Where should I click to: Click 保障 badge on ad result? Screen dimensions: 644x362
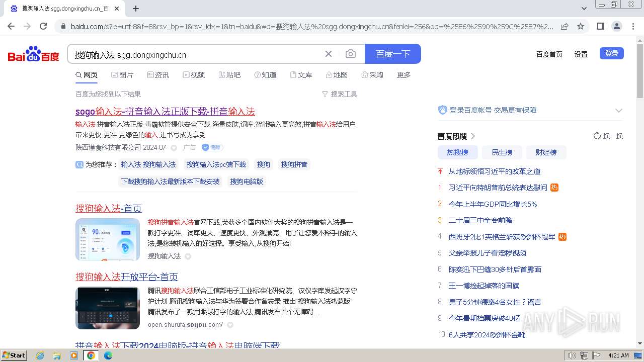212,147
